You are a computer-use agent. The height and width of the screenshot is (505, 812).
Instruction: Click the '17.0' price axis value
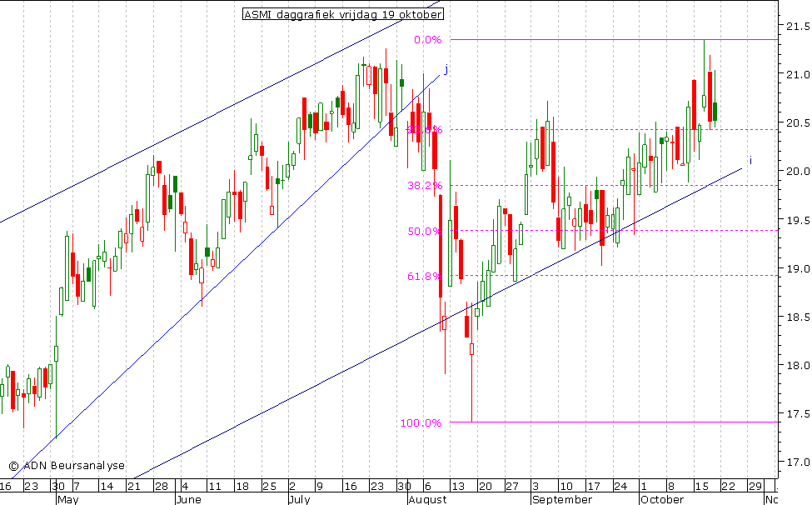pos(798,462)
